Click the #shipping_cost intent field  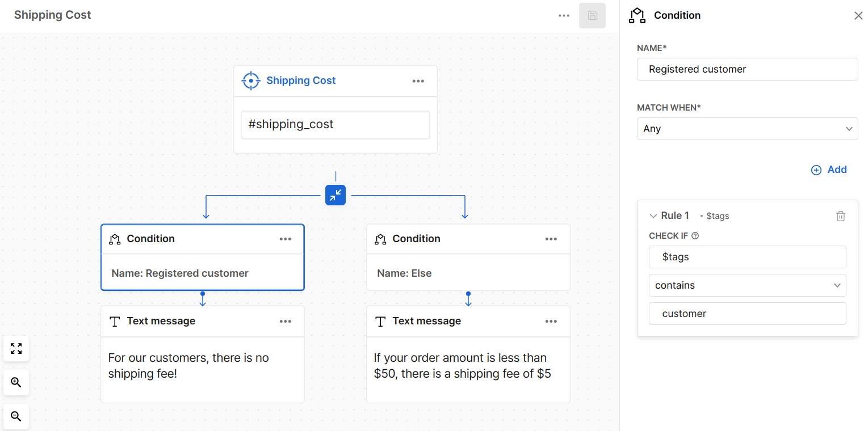point(335,125)
